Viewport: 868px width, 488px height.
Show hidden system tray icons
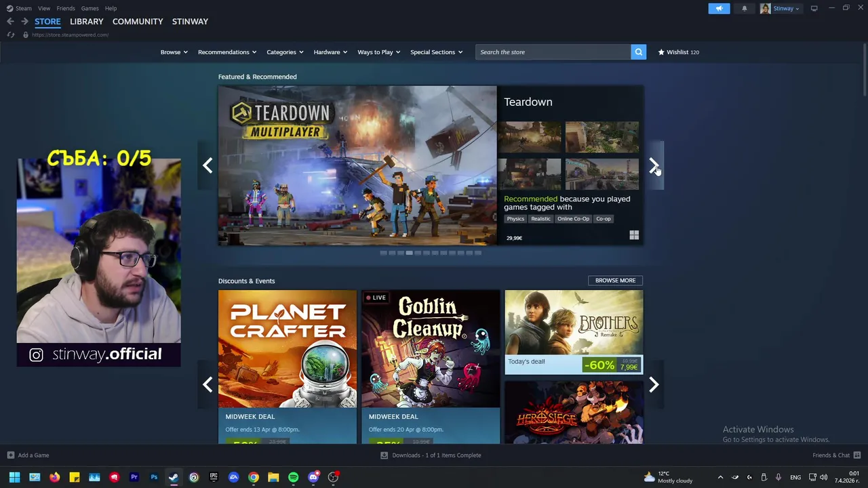[720, 477]
